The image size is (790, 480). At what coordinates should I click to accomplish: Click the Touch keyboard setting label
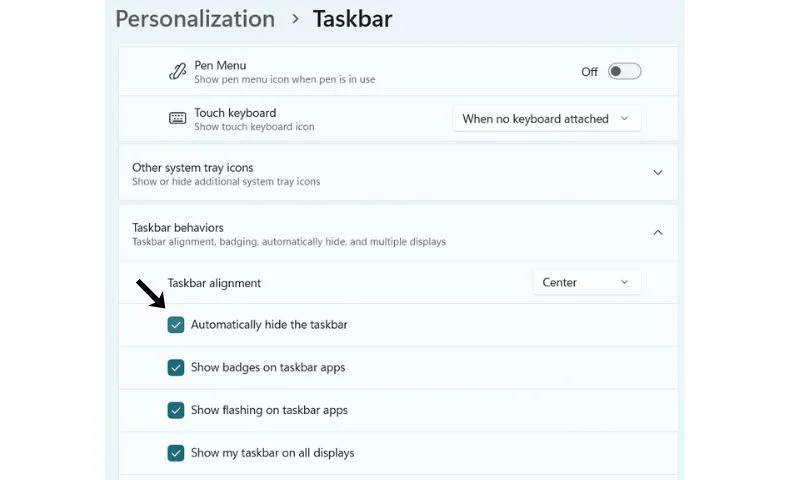[x=235, y=113]
